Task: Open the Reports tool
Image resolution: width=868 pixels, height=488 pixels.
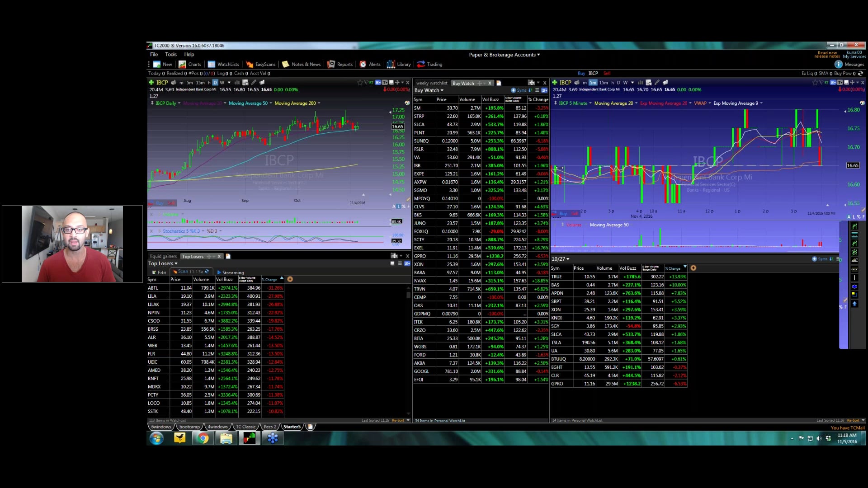Action: click(340, 64)
